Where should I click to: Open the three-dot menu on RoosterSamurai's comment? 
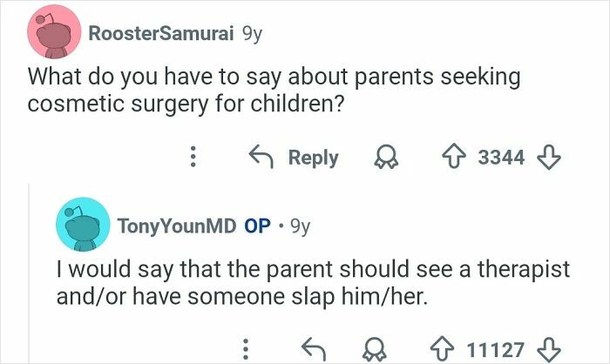[193, 158]
